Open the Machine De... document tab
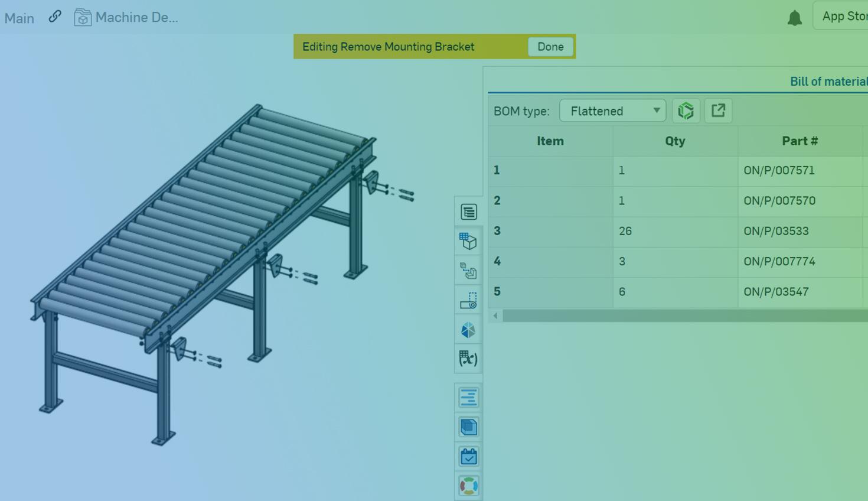 [126, 18]
